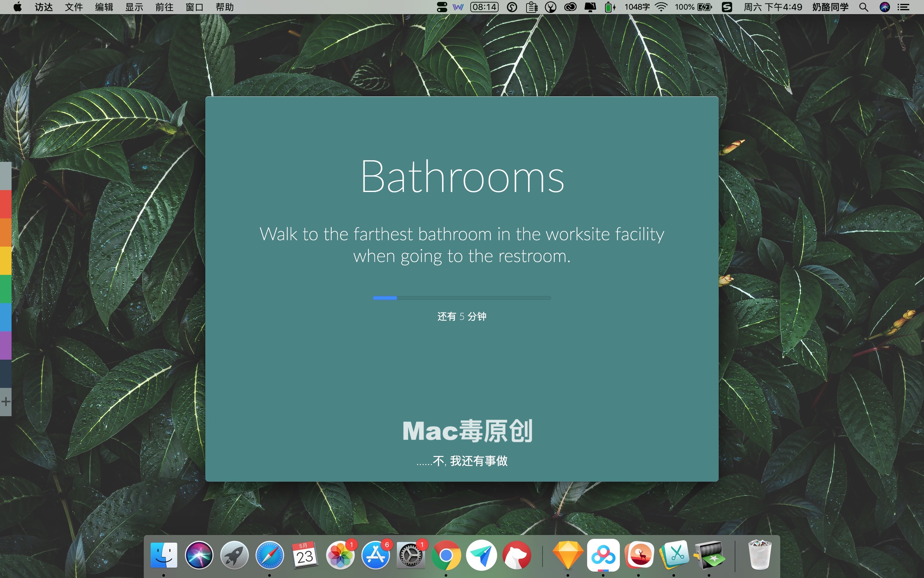The width and height of the screenshot is (924, 578).
Task: Select the yellow color strip on left edge
Action: pyautogui.click(x=5, y=261)
